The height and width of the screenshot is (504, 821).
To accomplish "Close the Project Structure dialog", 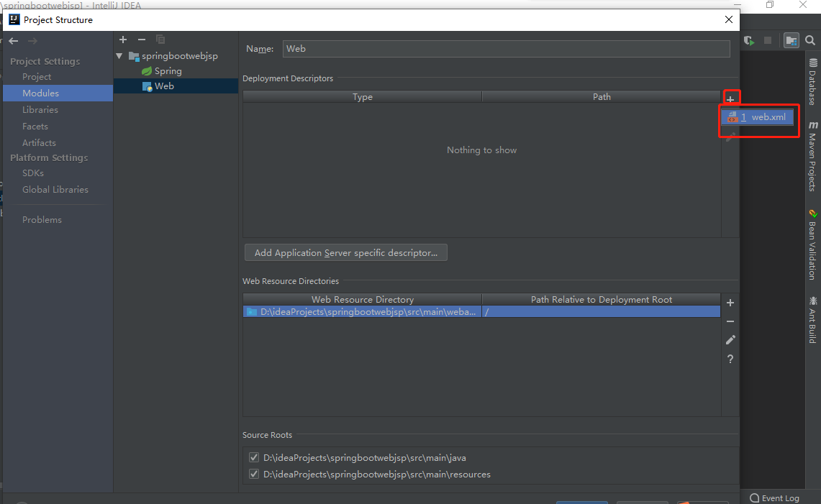I will point(728,19).
